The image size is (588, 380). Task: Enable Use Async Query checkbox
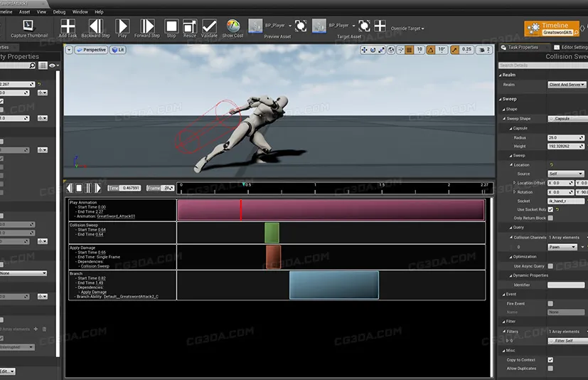tap(550, 266)
